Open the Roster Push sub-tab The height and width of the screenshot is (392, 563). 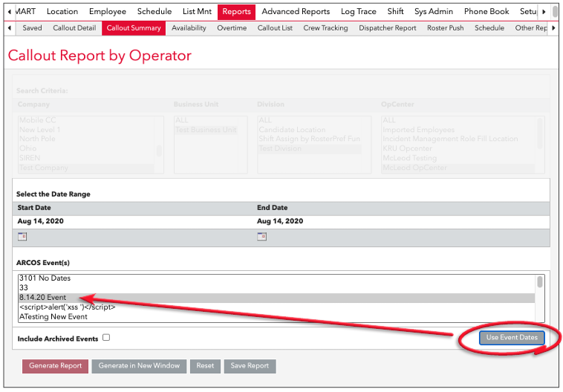click(x=445, y=28)
